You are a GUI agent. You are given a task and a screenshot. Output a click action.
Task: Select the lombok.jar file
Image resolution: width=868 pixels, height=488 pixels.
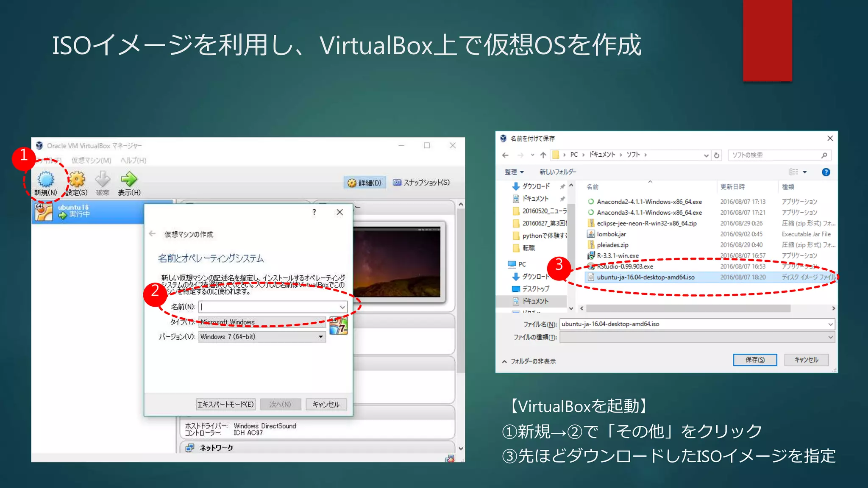(x=607, y=234)
